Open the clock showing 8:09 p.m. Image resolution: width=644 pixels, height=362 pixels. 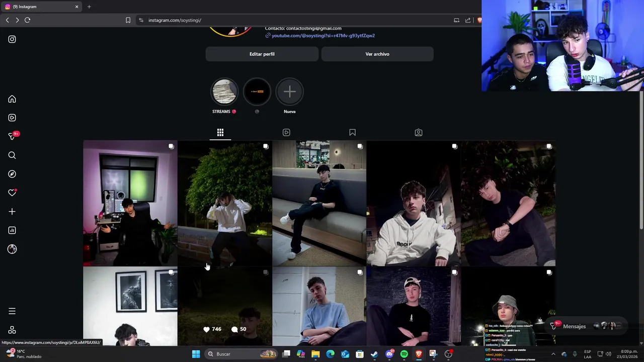[x=627, y=354]
